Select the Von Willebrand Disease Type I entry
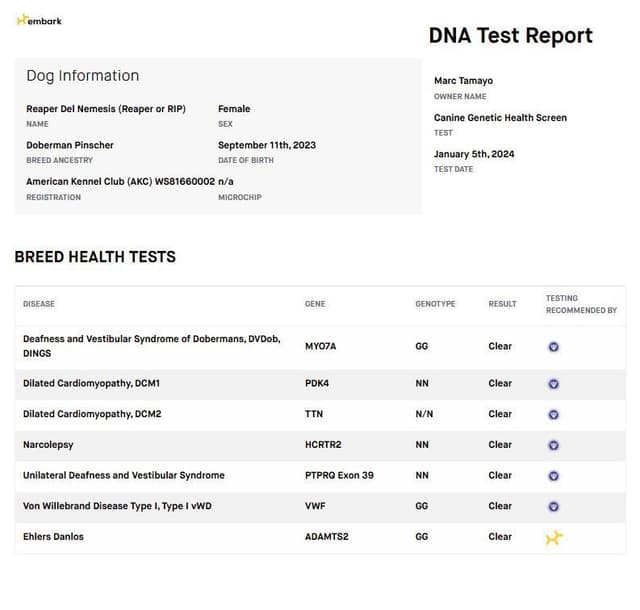640x610 pixels. [117, 506]
